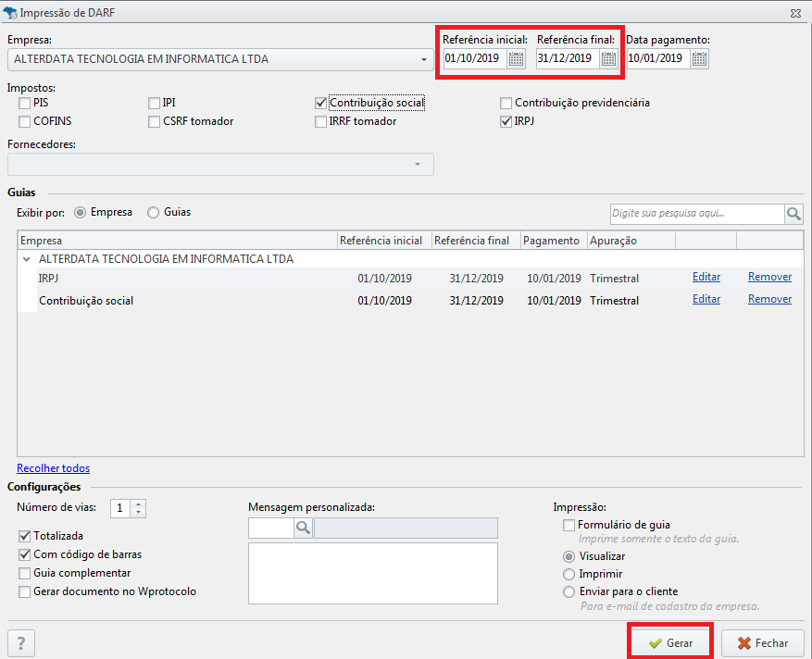Check the IPI tax checkbox

click(x=154, y=103)
